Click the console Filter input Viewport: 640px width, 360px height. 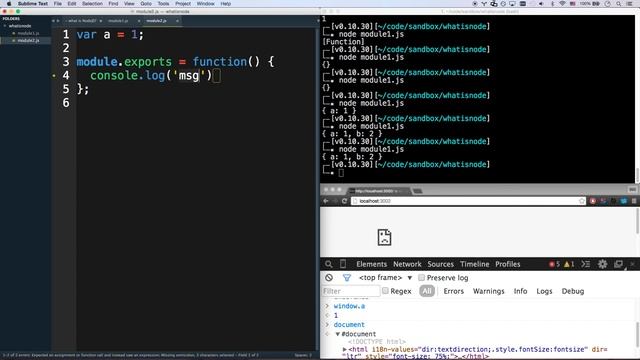click(351, 291)
